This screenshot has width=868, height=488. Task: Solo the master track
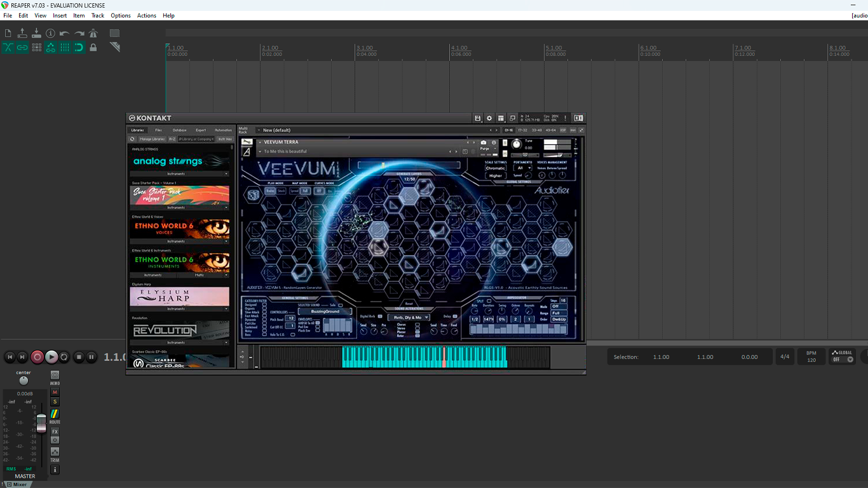(x=55, y=402)
